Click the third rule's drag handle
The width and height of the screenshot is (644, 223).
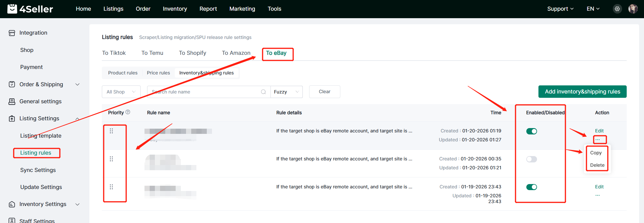click(111, 187)
